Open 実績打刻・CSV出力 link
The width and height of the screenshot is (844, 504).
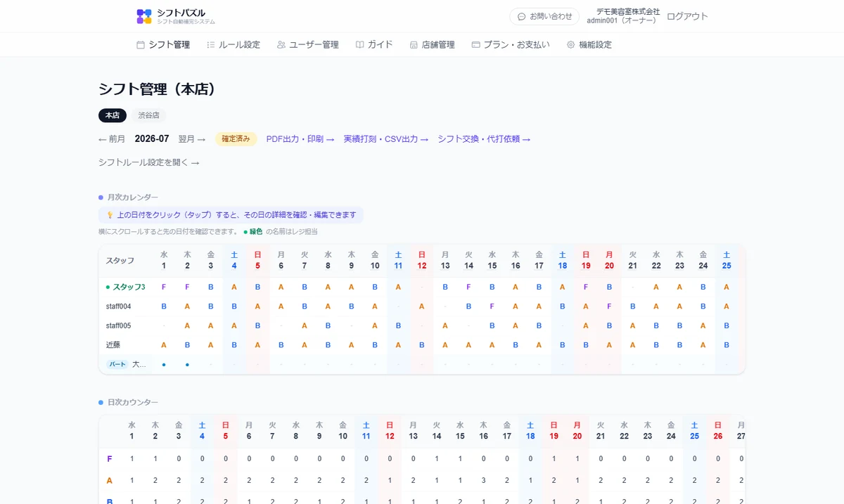click(x=386, y=139)
